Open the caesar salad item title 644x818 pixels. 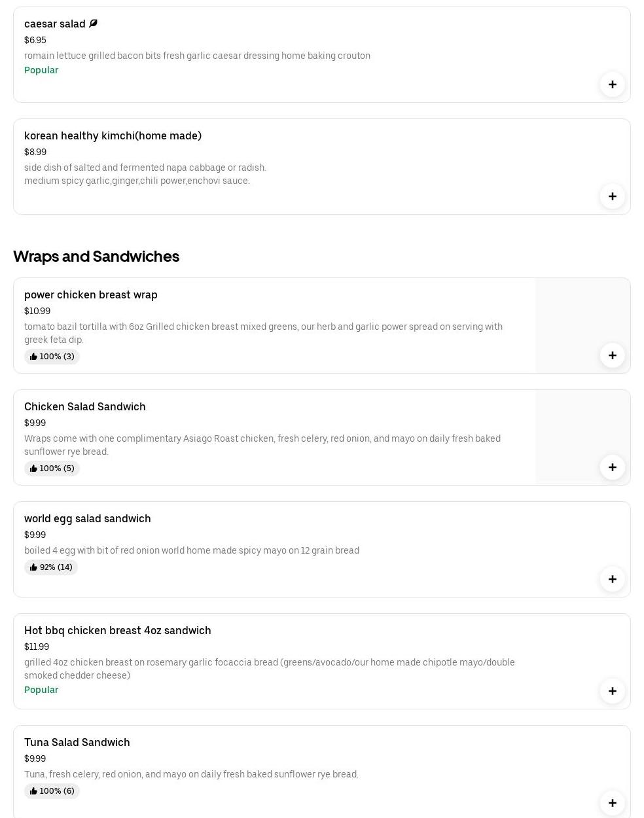click(x=55, y=24)
